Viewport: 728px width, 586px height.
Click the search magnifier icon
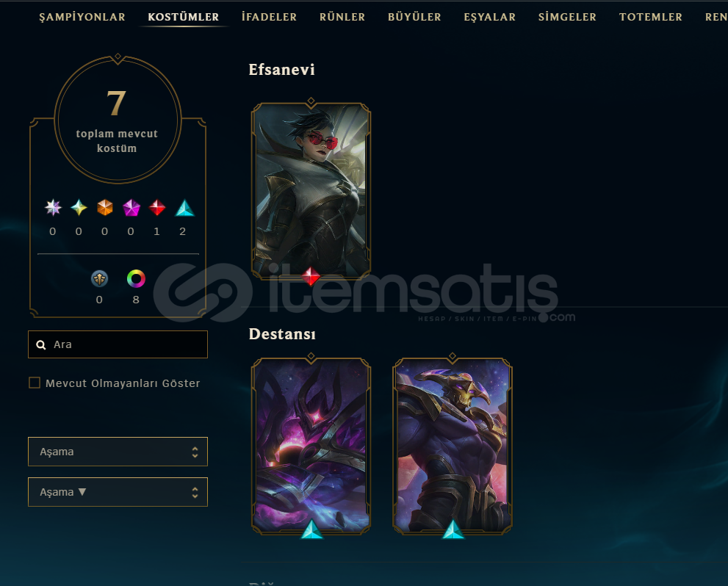[41, 344]
